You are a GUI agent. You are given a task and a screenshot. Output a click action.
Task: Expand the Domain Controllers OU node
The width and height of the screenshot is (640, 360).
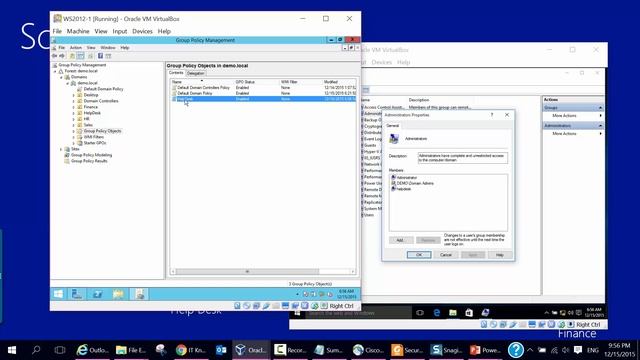pyautogui.click(x=73, y=101)
